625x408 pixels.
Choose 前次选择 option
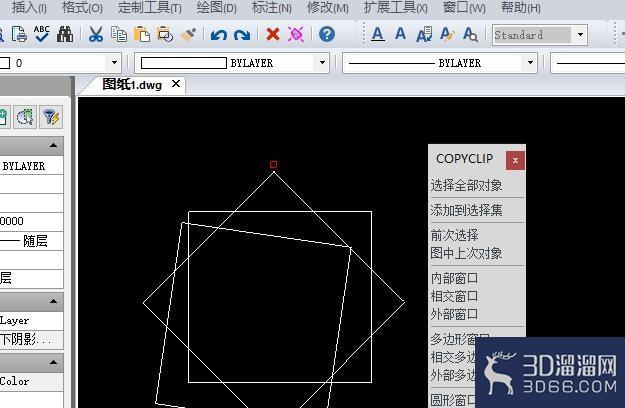point(454,235)
